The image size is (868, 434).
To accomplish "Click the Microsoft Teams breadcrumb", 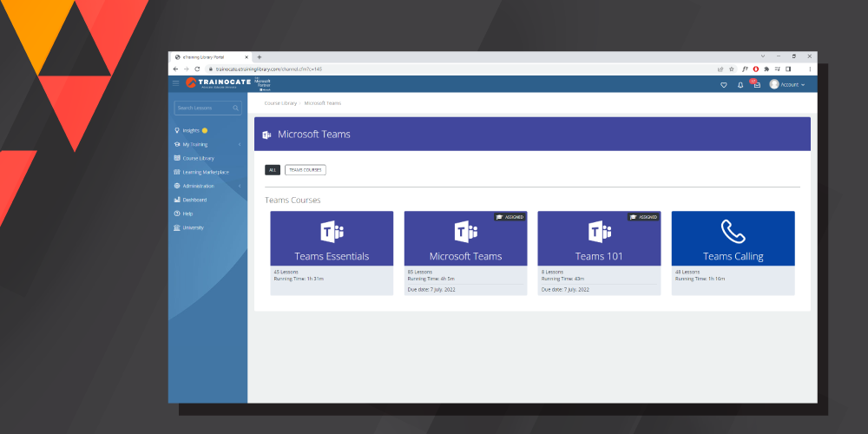I will [x=323, y=103].
